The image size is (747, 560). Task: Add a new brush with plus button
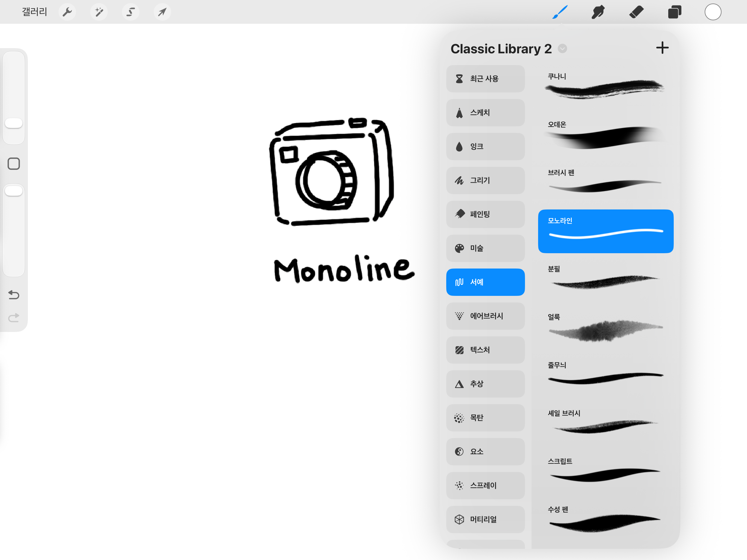[662, 48]
